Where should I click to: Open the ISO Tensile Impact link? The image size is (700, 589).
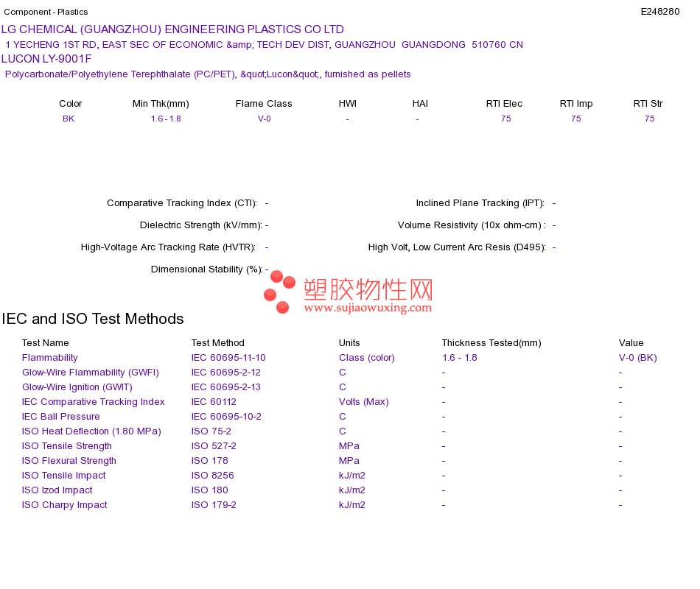point(64,475)
